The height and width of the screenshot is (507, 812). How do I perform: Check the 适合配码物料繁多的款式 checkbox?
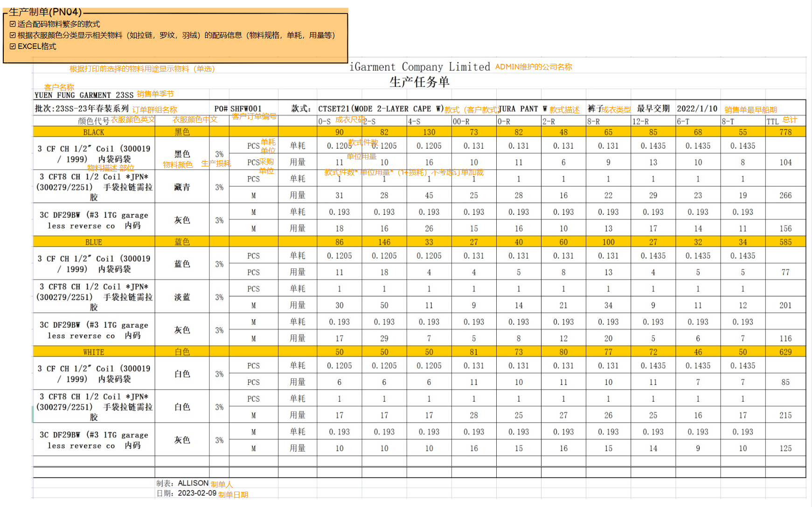pyautogui.click(x=13, y=24)
